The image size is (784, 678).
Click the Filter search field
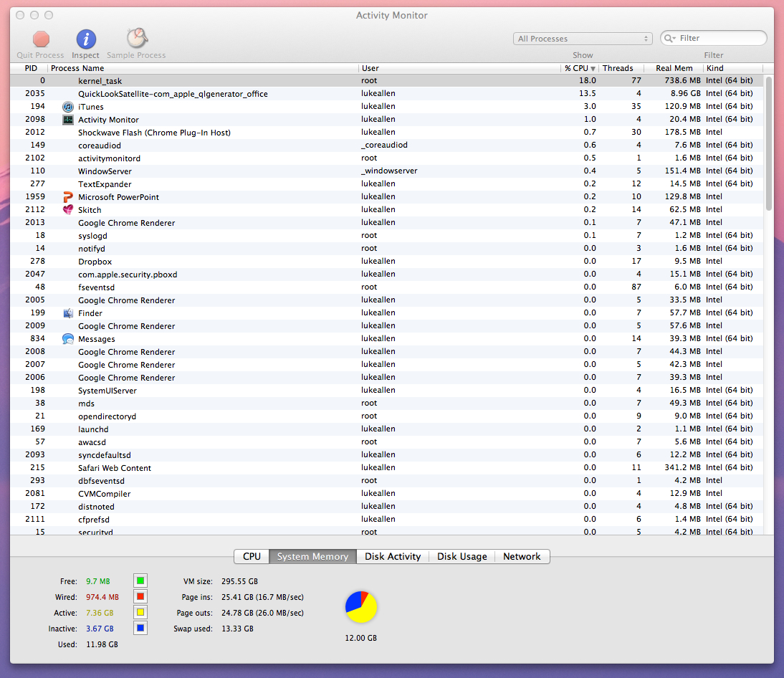click(714, 39)
